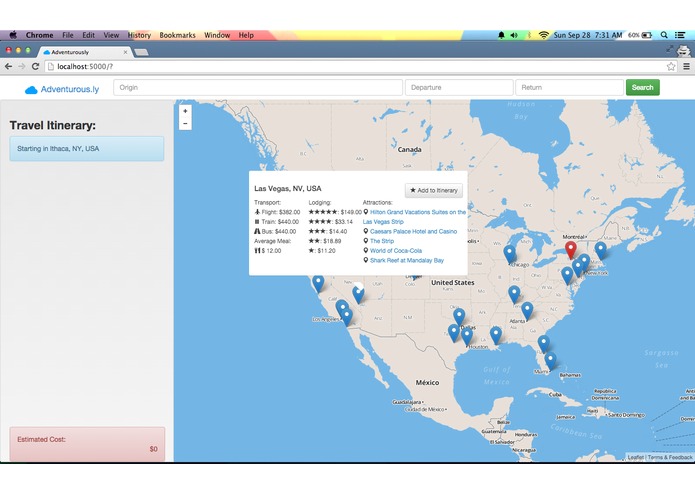This screenshot has height=494, width=695.
Task: Click the Estimated Cost panel
Action: pos(87,444)
